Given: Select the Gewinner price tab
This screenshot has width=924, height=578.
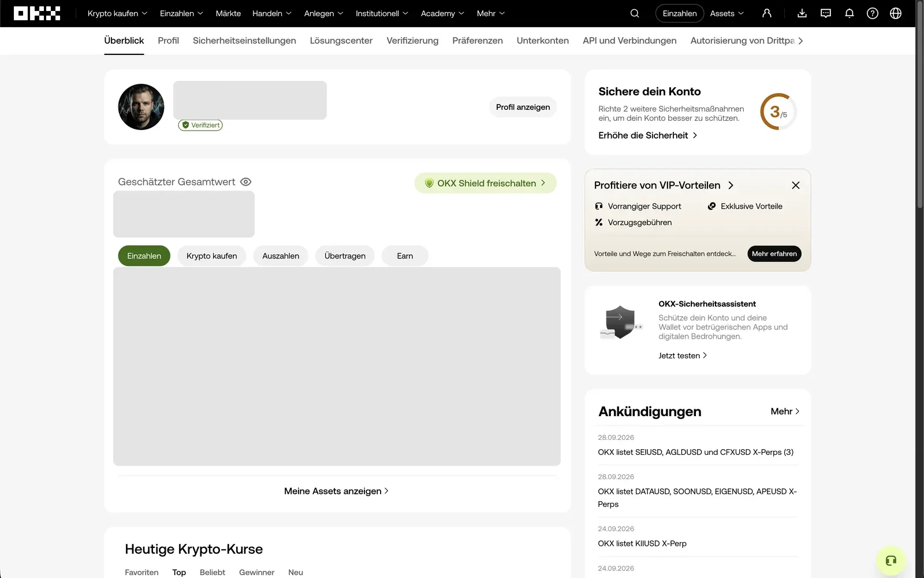Looking at the screenshot, I should click(x=256, y=572).
